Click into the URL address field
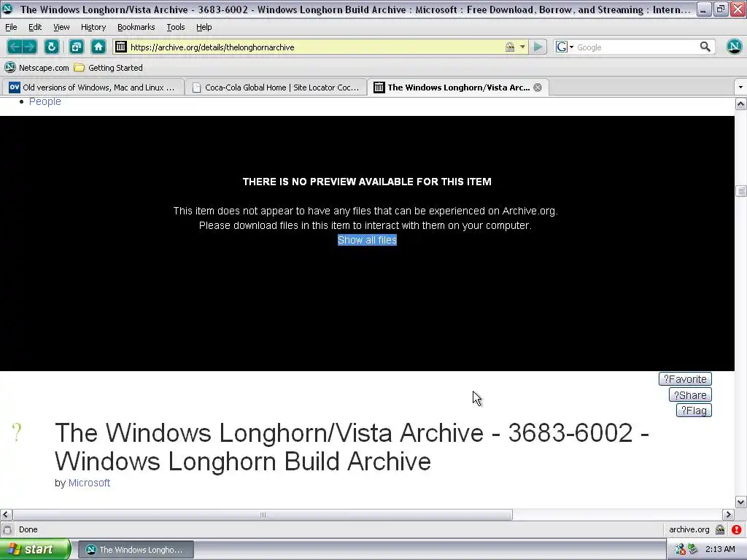 coord(315,47)
